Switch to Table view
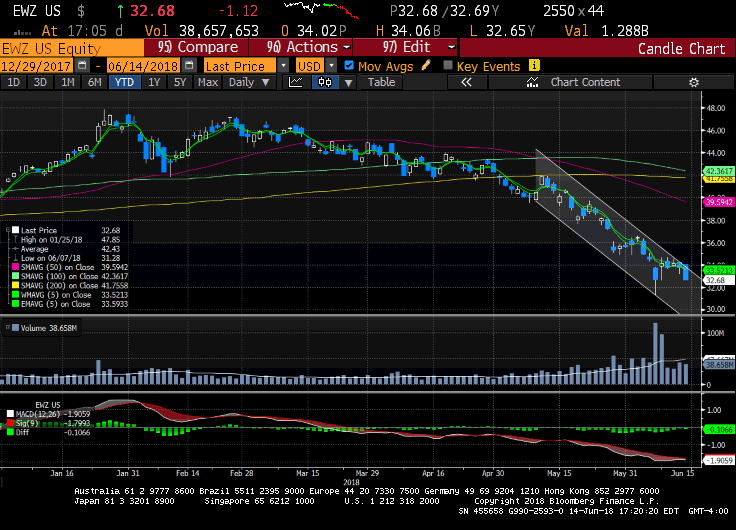This screenshot has height=530, width=736. (381, 83)
